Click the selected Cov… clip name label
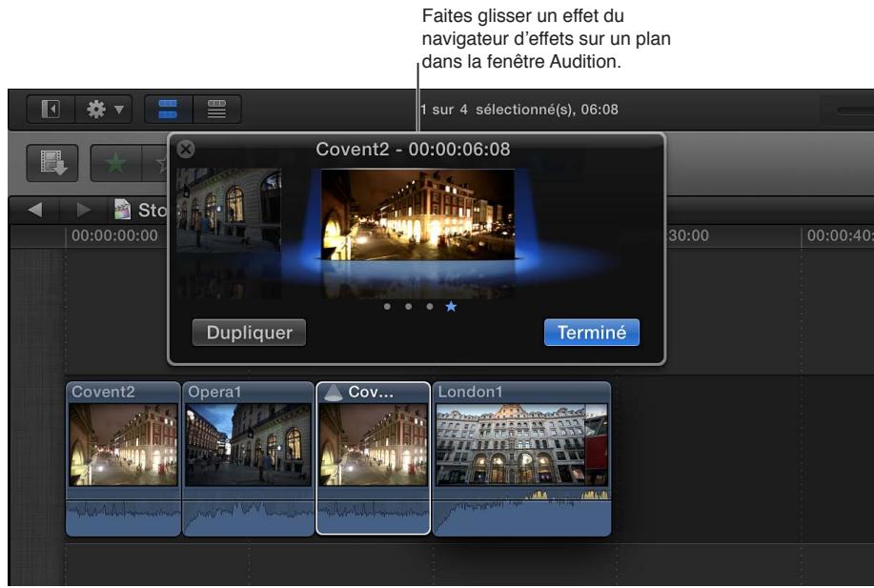The image size is (874, 588). tap(371, 392)
